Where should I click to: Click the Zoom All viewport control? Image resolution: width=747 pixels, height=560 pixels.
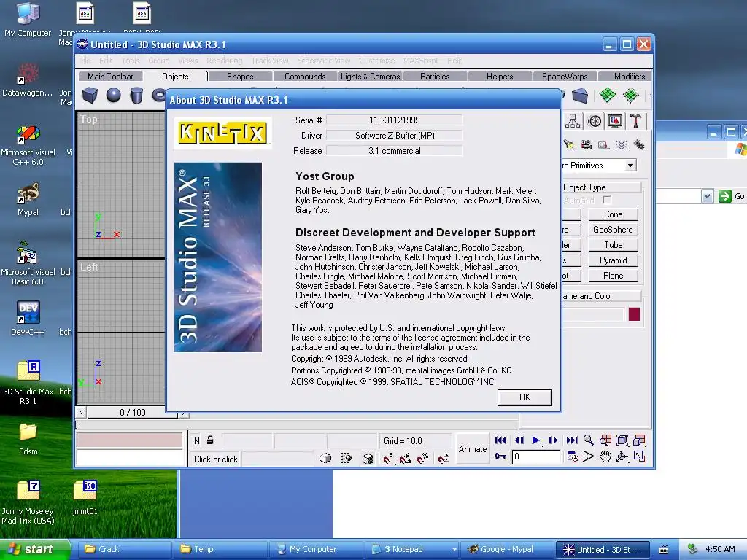click(x=605, y=440)
